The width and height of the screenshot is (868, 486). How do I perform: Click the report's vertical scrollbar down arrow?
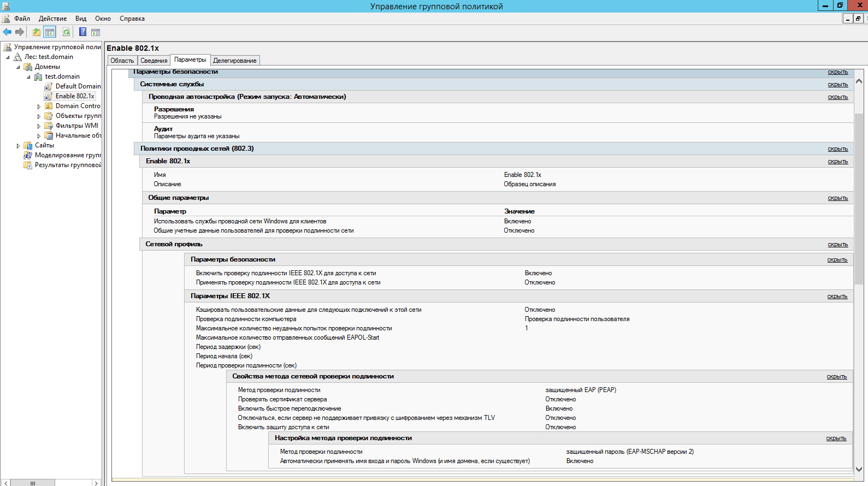(859, 469)
